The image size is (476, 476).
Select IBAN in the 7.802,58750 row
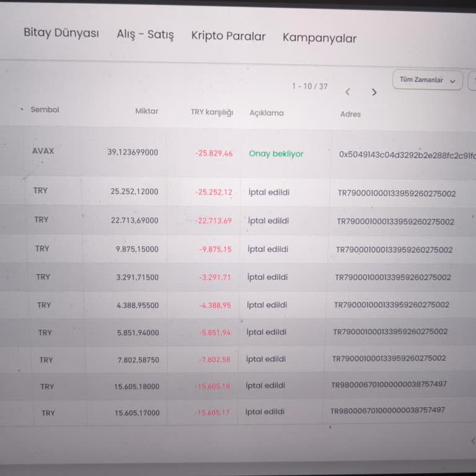[x=389, y=358]
